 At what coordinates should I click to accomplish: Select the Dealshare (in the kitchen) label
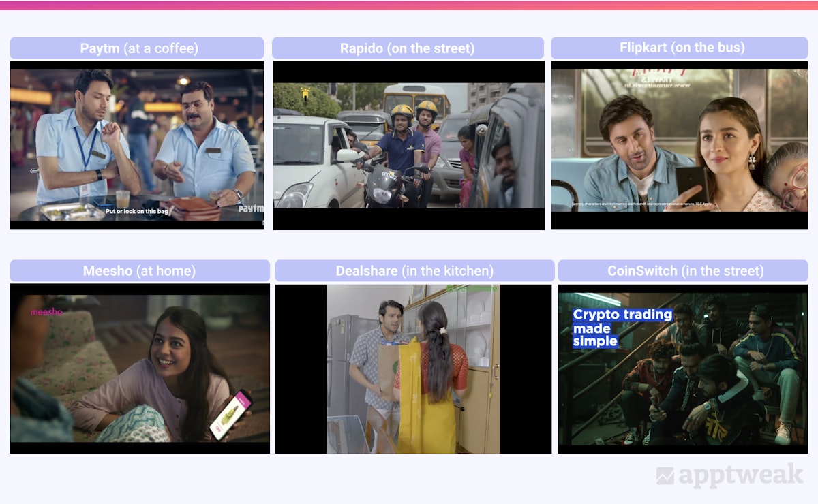(414, 271)
